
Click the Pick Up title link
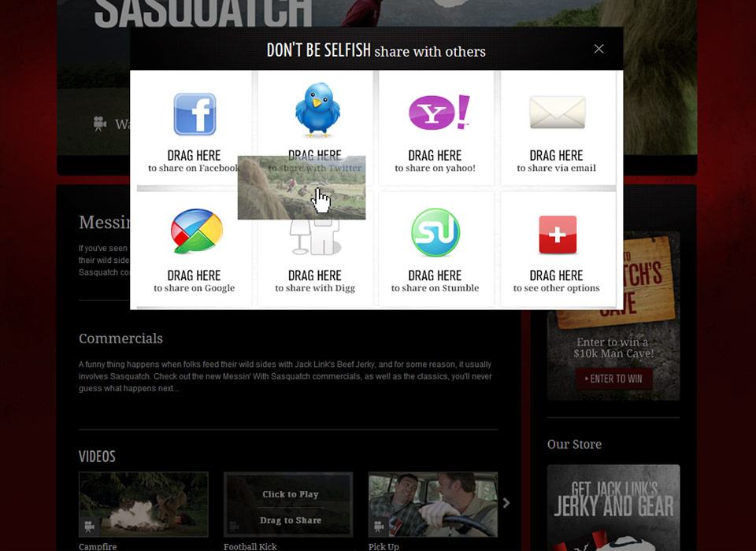384,546
